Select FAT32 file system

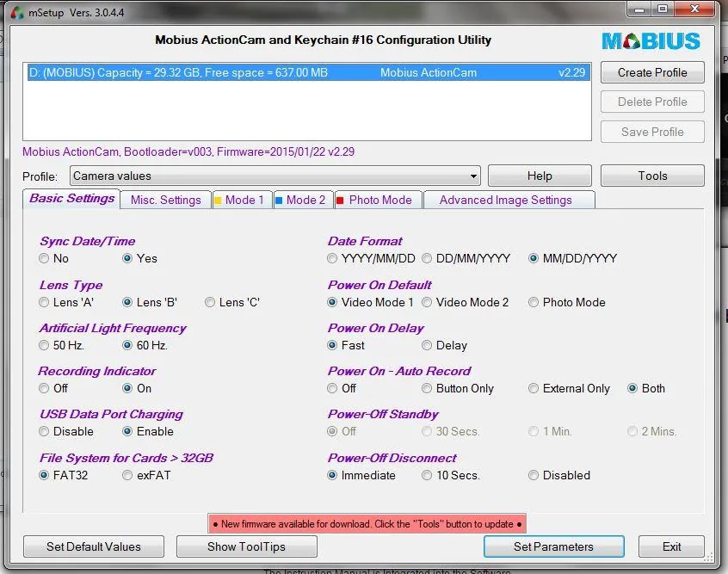64,476
